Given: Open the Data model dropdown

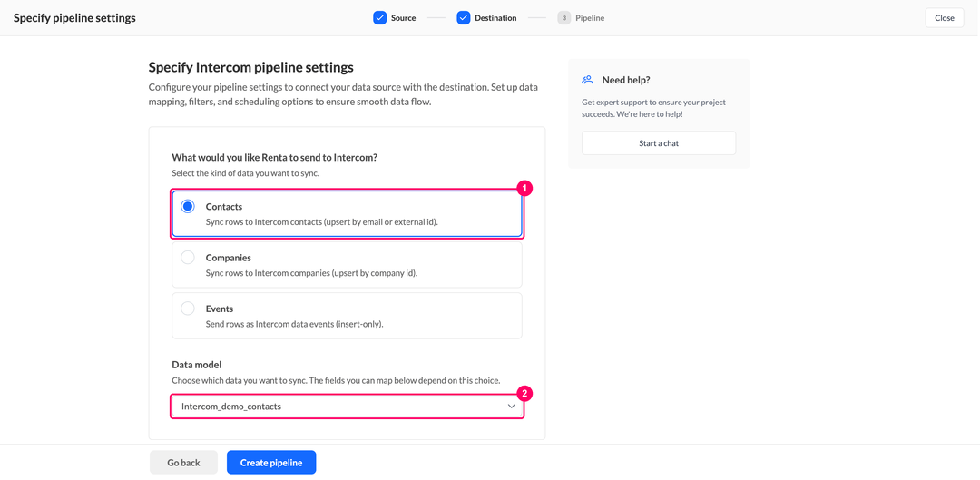Looking at the screenshot, I should point(347,407).
